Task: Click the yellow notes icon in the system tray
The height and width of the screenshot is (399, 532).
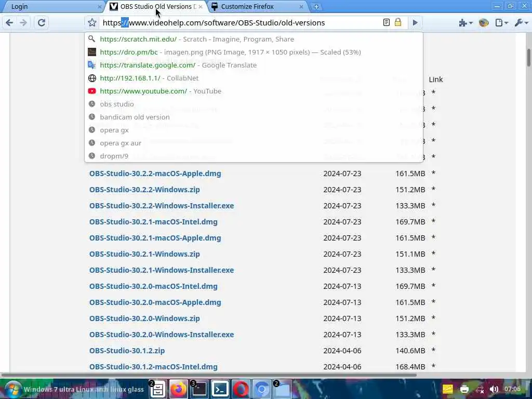Action: click(448, 389)
